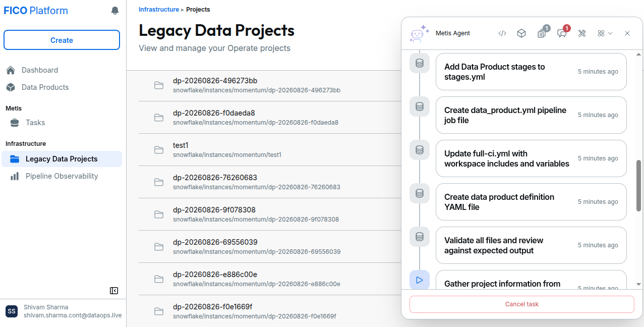Screen dimensions: 644x327
Task: Open the notifications bell icon
Action: click(x=115, y=11)
